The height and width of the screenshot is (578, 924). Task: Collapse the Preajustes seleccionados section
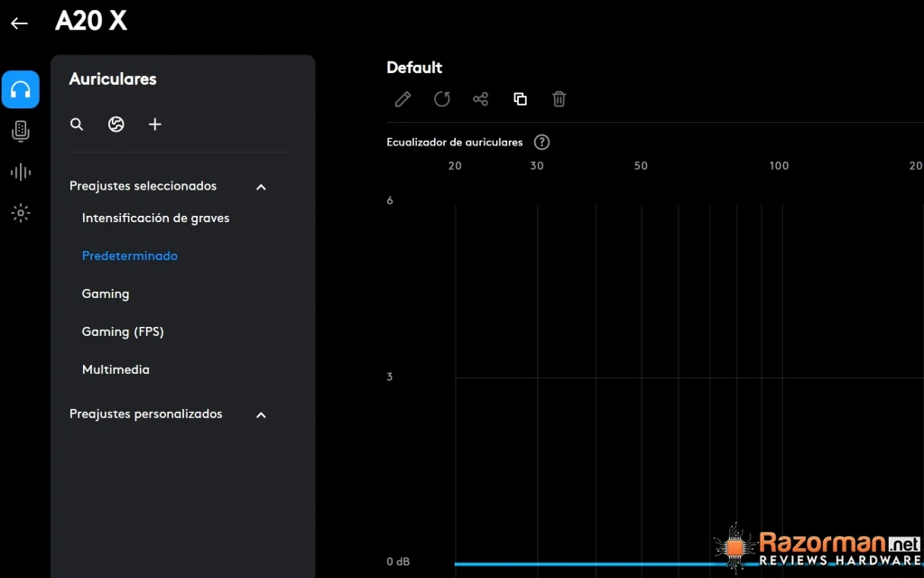(261, 187)
